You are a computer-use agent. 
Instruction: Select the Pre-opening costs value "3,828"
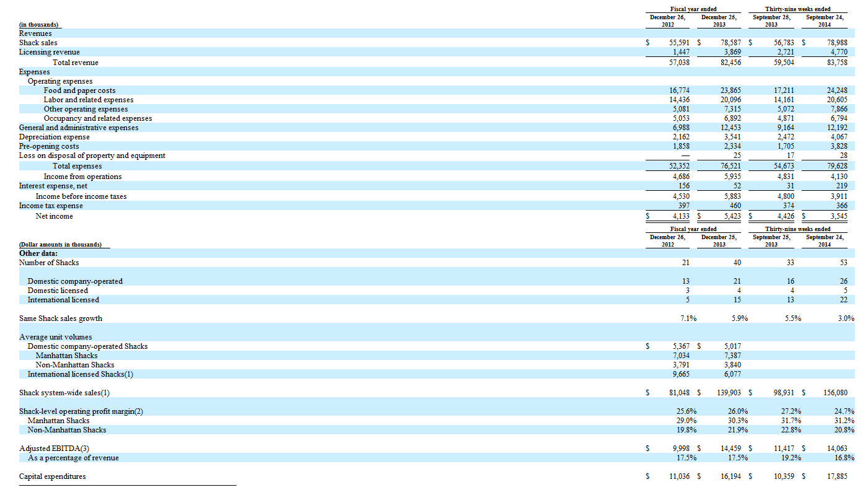pyautogui.click(x=839, y=146)
